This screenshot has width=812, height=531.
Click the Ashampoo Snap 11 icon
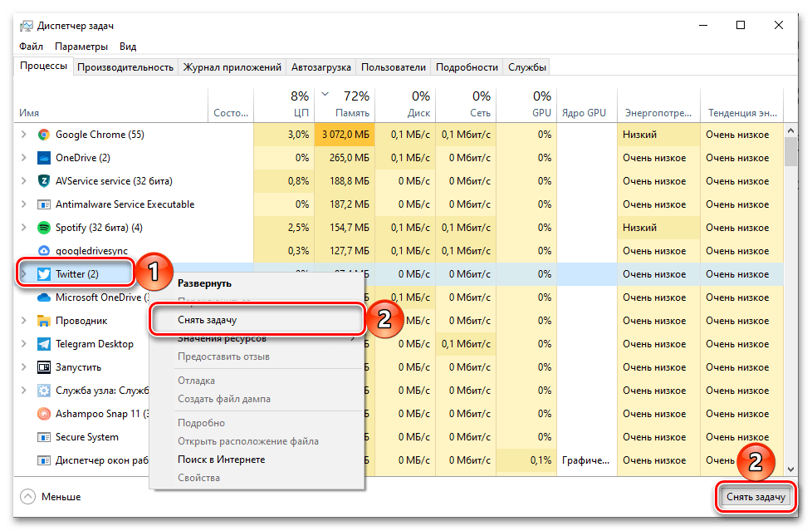pos(44,414)
